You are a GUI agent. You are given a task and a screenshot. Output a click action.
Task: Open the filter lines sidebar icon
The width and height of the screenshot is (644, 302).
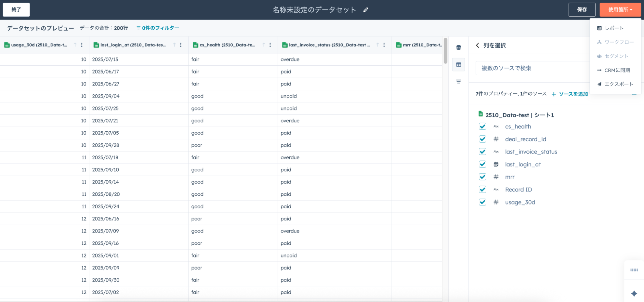(x=458, y=82)
